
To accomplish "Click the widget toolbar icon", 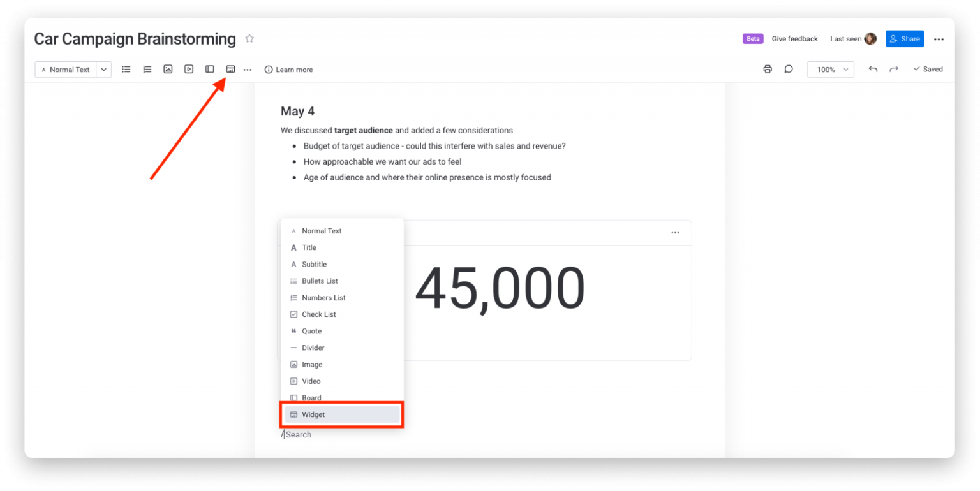I will tap(230, 70).
